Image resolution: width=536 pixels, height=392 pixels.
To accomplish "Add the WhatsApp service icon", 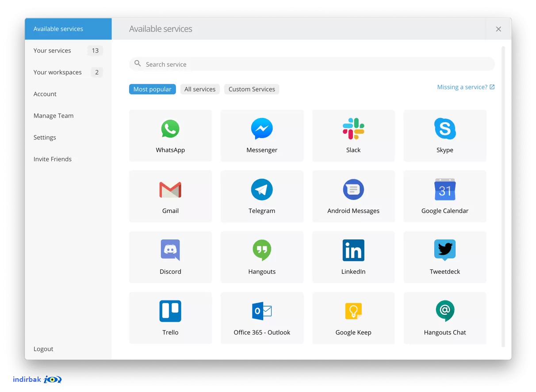I will [170, 129].
